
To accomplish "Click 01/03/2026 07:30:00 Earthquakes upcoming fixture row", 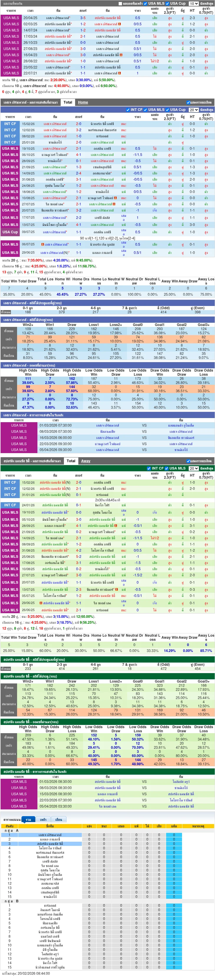I will tap(107, 425).
